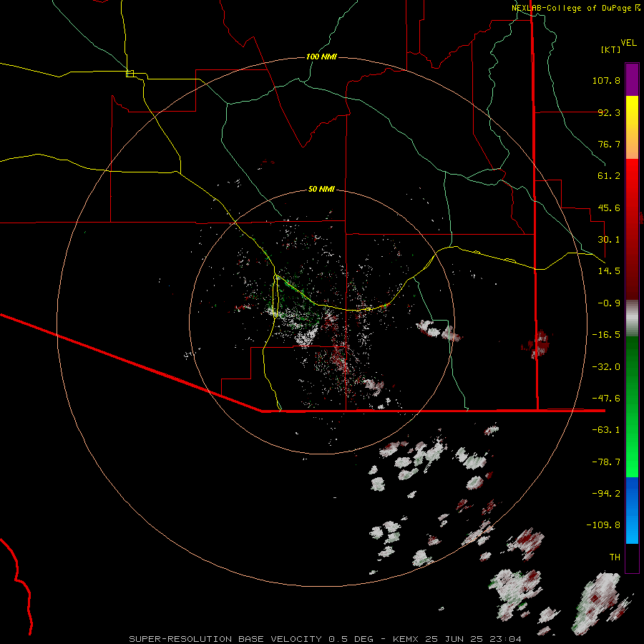Click the 100 NMI range ring label
Screen dimensions: 644x644
pos(321,57)
